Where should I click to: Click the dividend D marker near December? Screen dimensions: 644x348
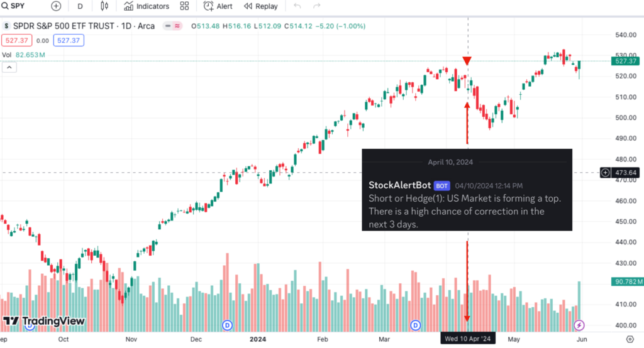point(227,325)
